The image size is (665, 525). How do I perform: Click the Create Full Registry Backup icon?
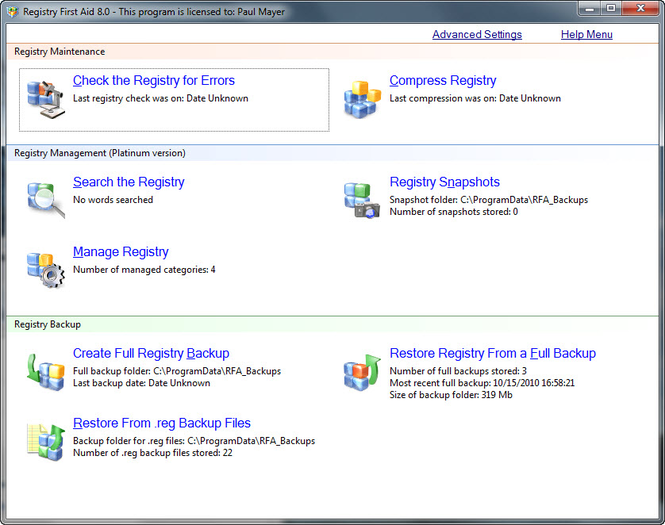[x=46, y=372]
